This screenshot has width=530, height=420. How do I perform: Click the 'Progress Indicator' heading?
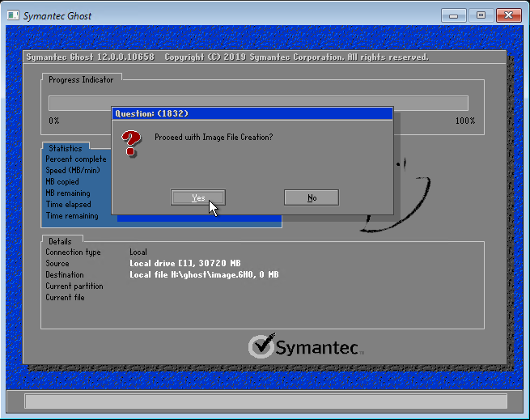pyautogui.click(x=81, y=80)
